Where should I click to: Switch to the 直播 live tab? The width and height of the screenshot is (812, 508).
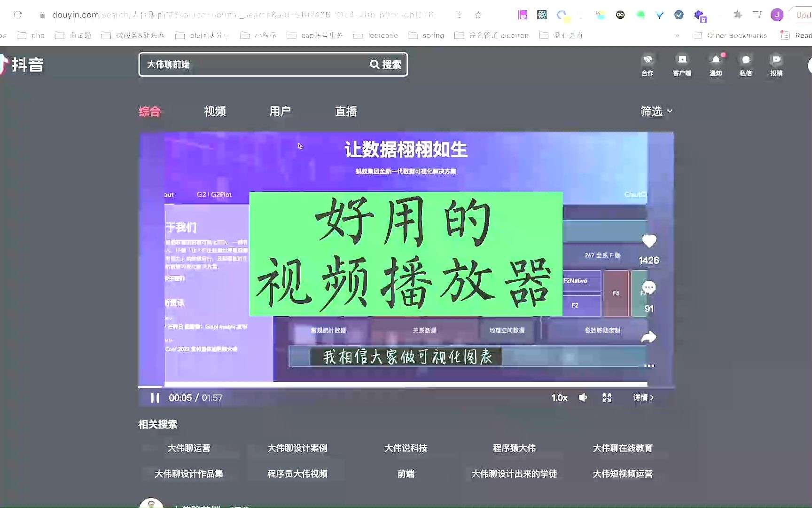346,111
